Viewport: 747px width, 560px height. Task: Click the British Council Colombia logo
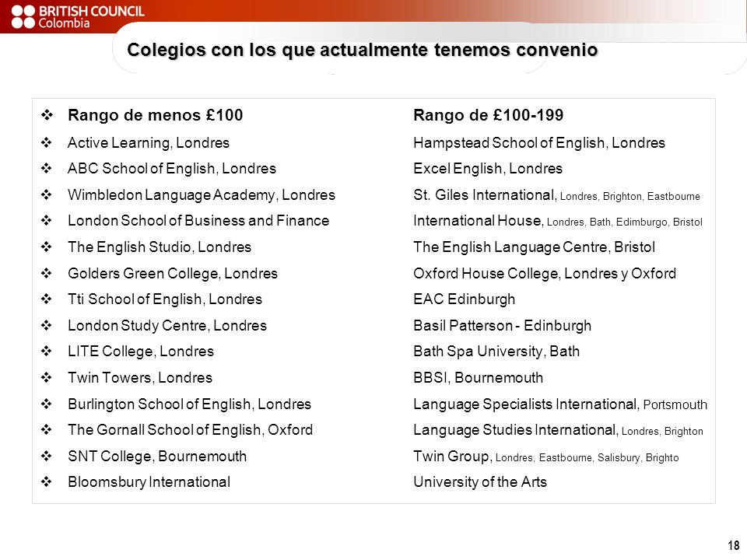(x=78, y=16)
